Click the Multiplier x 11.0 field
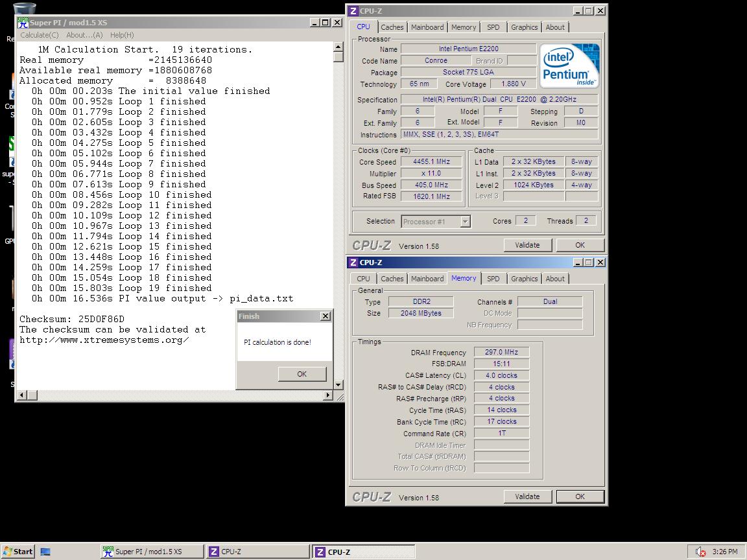This screenshot has height=560, width=747. click(431, 173)
